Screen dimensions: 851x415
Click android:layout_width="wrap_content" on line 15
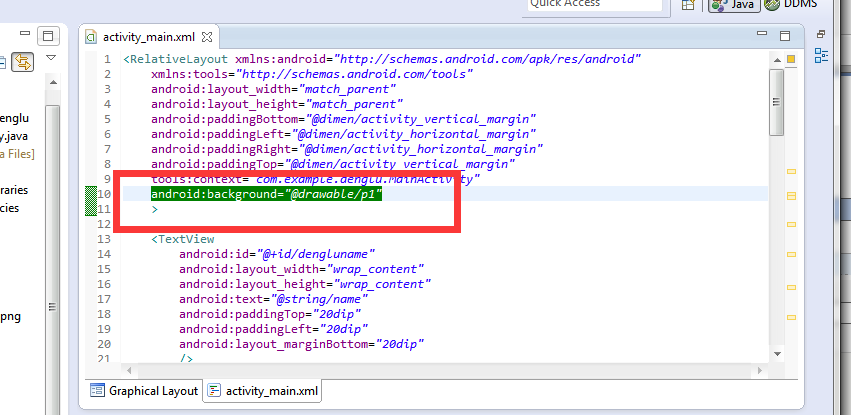pyautogui.click(x=302, y=269)
